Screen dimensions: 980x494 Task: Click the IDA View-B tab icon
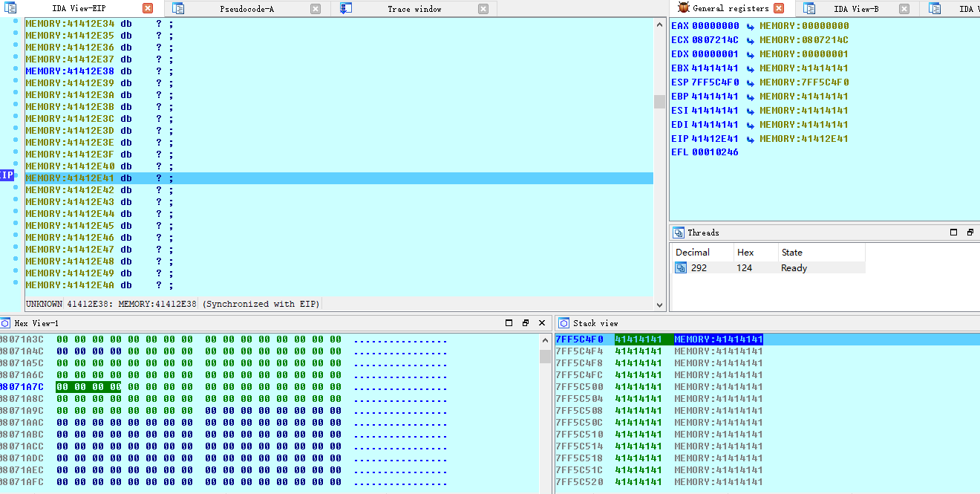click(809, 8)
